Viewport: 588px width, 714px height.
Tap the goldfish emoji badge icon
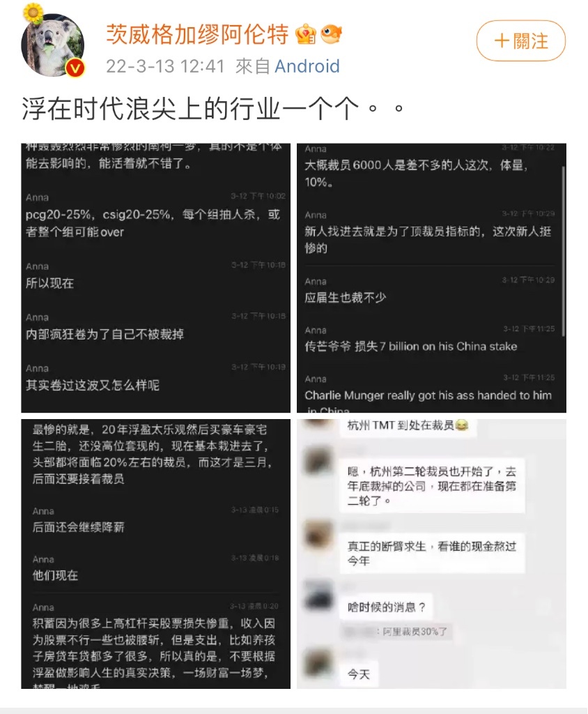pyautogui.click(x=332, y=34)
